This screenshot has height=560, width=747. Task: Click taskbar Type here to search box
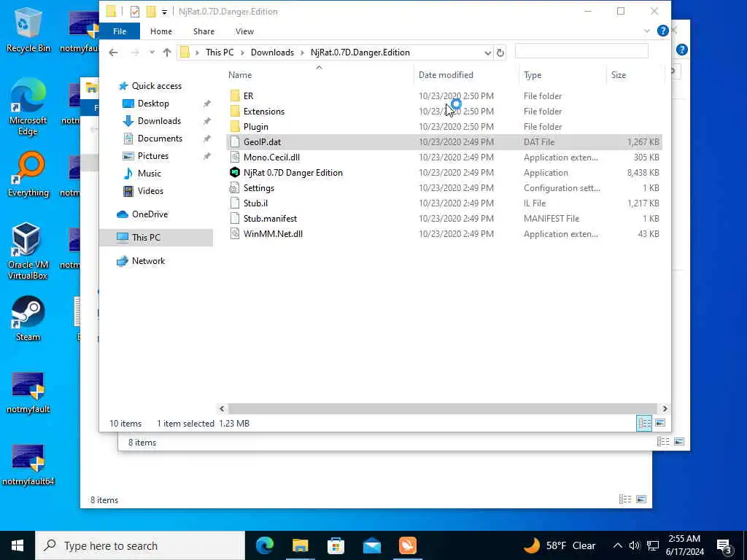click(x=140, y=545)
